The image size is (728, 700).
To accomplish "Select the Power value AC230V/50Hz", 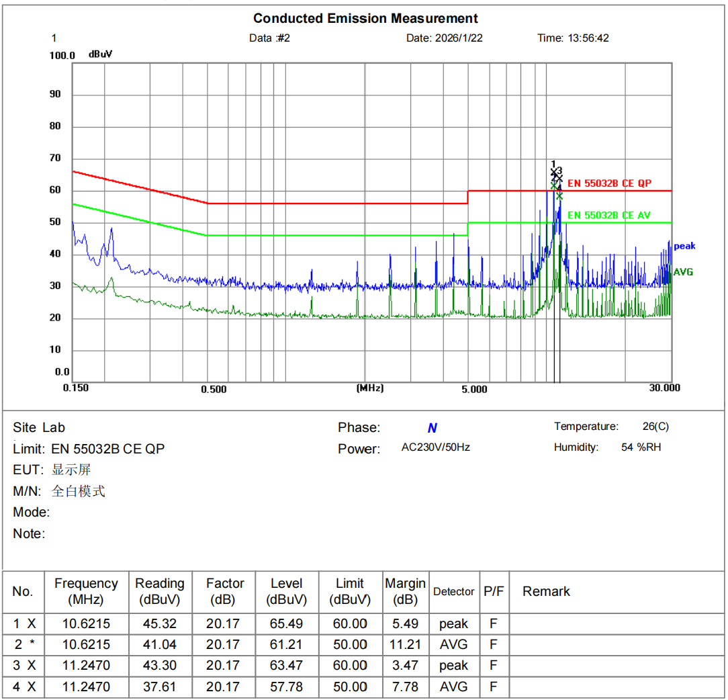I will click(x=435, y=447).
